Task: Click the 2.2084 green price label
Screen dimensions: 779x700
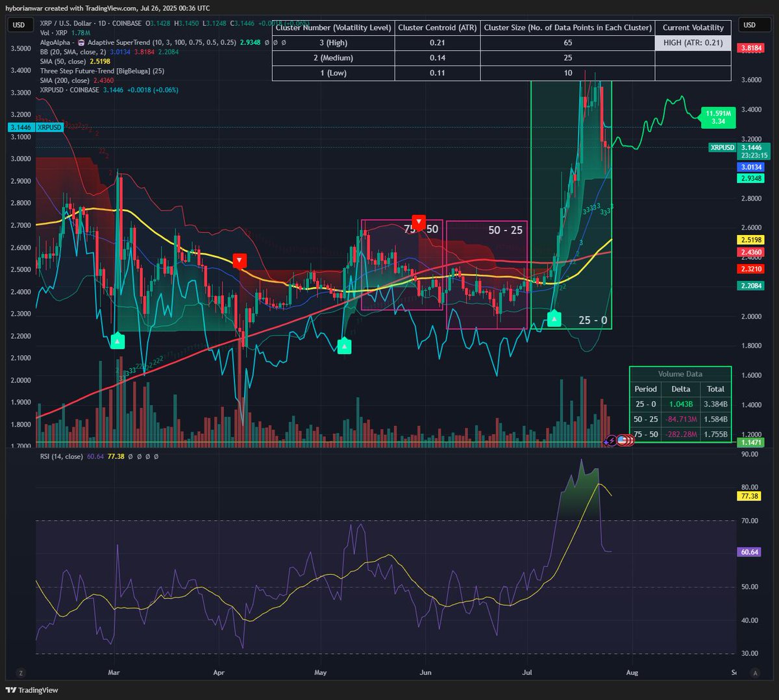Action: pyautogui.click(x=751, y=286)
